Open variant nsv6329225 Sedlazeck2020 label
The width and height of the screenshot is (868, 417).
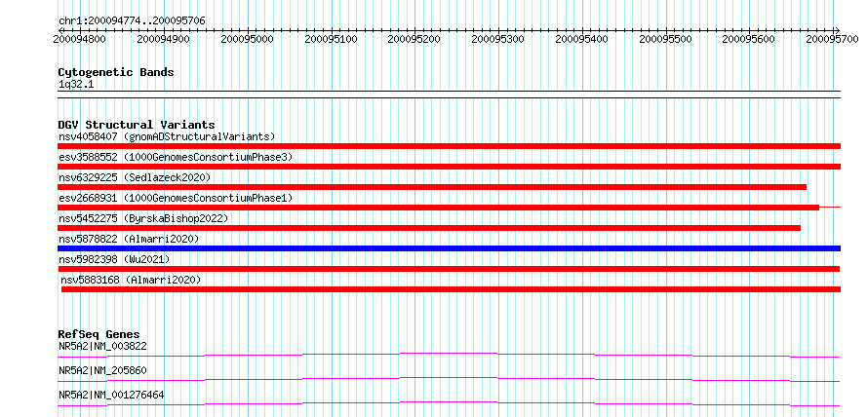(135, 177)
